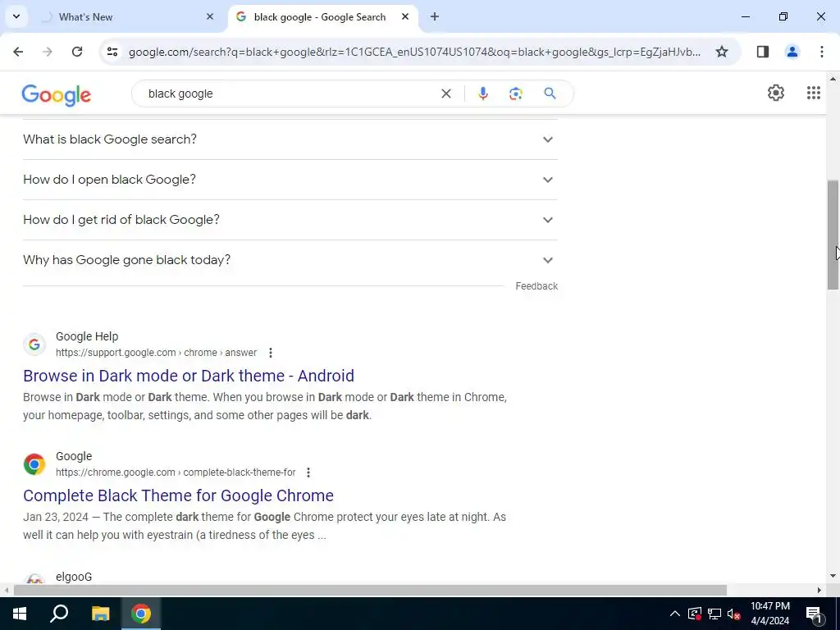Close the What's New tab
The height and width of the screenshot is (630, 840).
pos(210,16)
